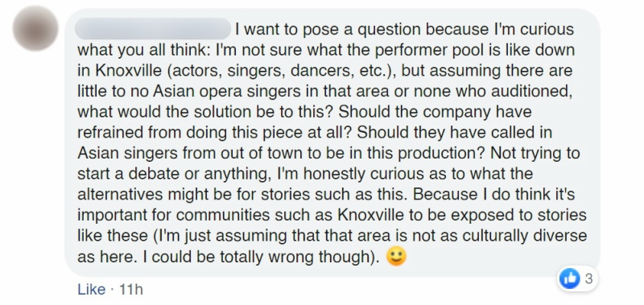644x305 pixels.
Task: Click the smiley face emoji ending the comment
Action: pyautogui.click(x=396, y=257)
